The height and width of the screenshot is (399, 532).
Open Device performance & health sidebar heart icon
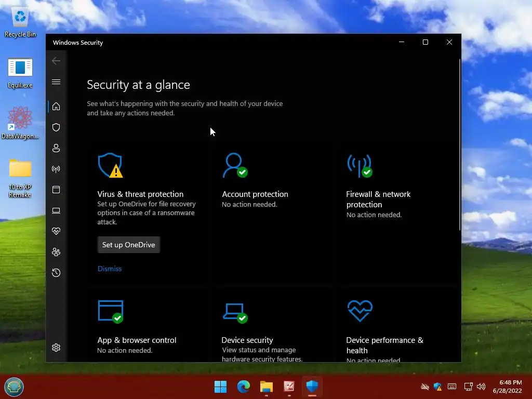56,231
